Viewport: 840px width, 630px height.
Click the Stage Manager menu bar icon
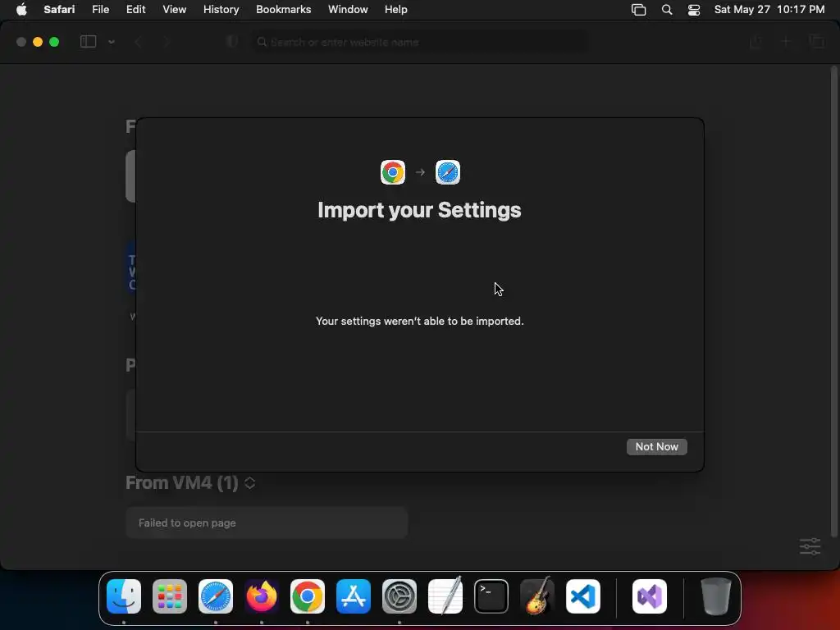[x=638, y=10]
